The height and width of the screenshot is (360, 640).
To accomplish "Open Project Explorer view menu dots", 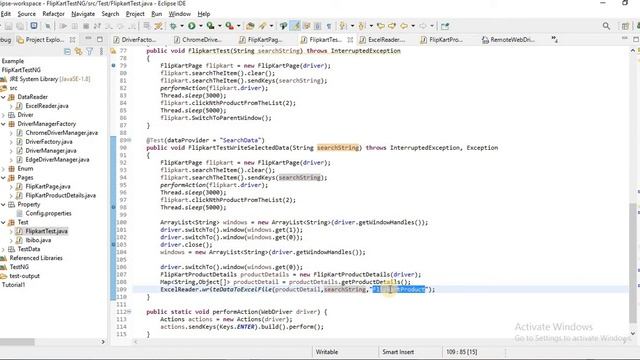I will (x=101, y=51).
